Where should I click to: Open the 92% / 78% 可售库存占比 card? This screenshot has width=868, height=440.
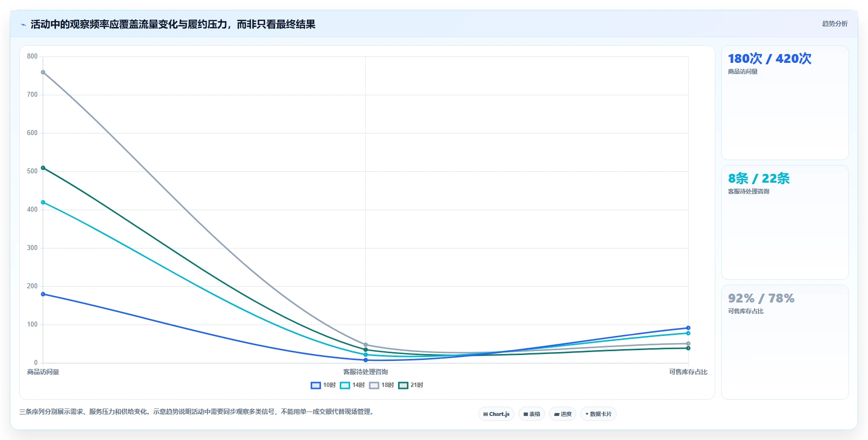[785, 342]
